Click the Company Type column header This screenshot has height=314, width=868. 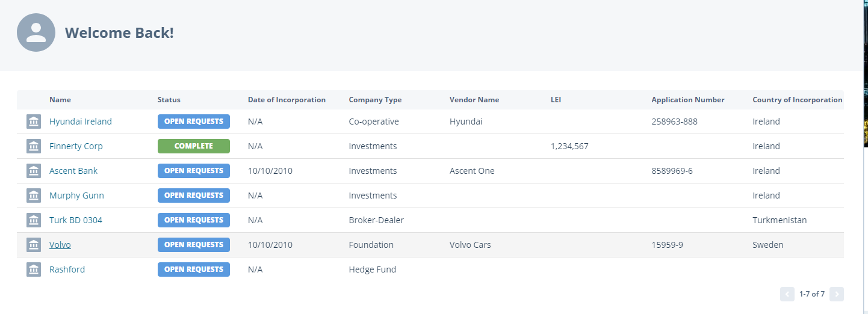pyautogui.click(x=375, y=100)
